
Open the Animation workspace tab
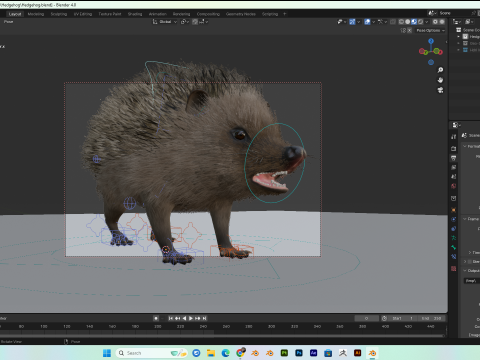(x=158, y=14)
